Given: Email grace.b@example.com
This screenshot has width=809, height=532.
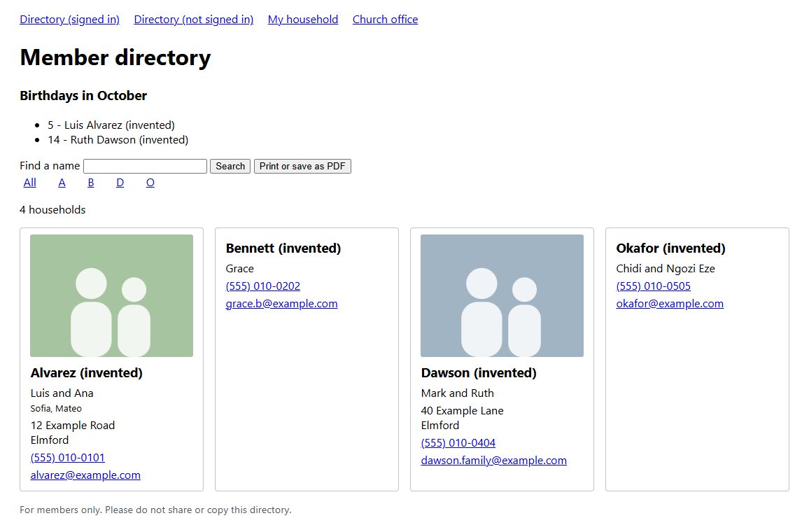Looking at the screenshot, I should pos(282,304).
